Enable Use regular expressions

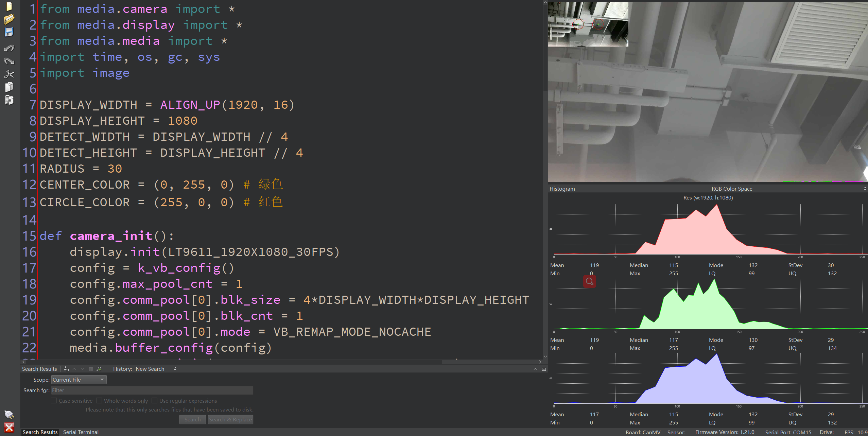coord(155,400)
